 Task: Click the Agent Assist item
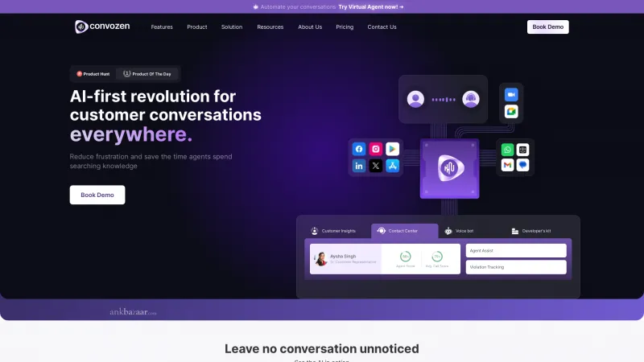tap(516, 251)
